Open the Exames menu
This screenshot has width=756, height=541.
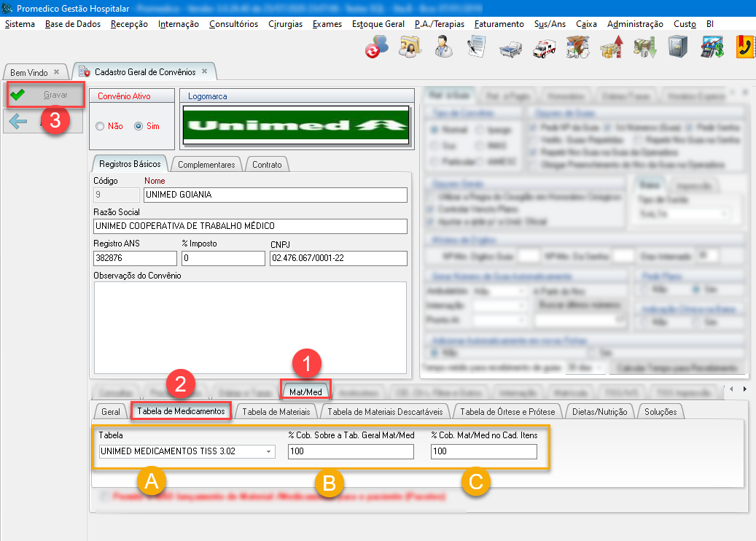click(327, 24)
